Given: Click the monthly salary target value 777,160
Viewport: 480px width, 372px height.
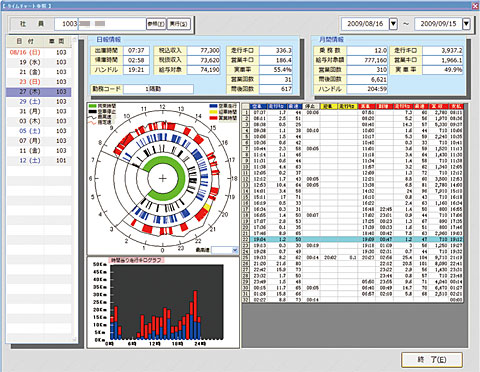Looking at the screenshot, I should 367,60.
